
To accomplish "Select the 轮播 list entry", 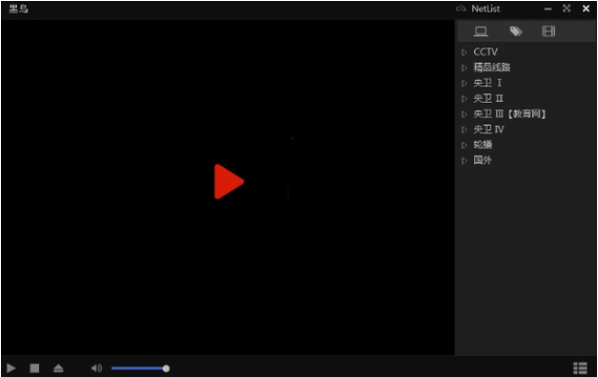I will click(483, 144).
